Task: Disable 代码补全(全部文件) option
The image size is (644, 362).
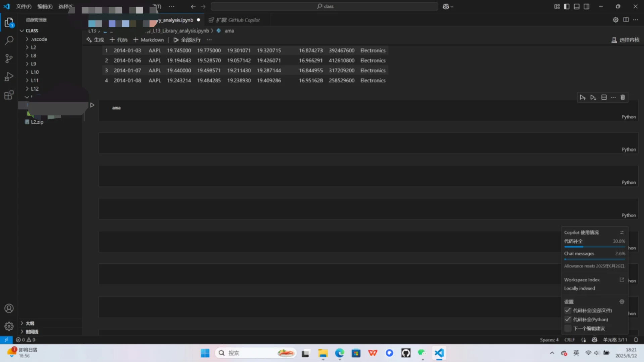Action: pos(567,310)
